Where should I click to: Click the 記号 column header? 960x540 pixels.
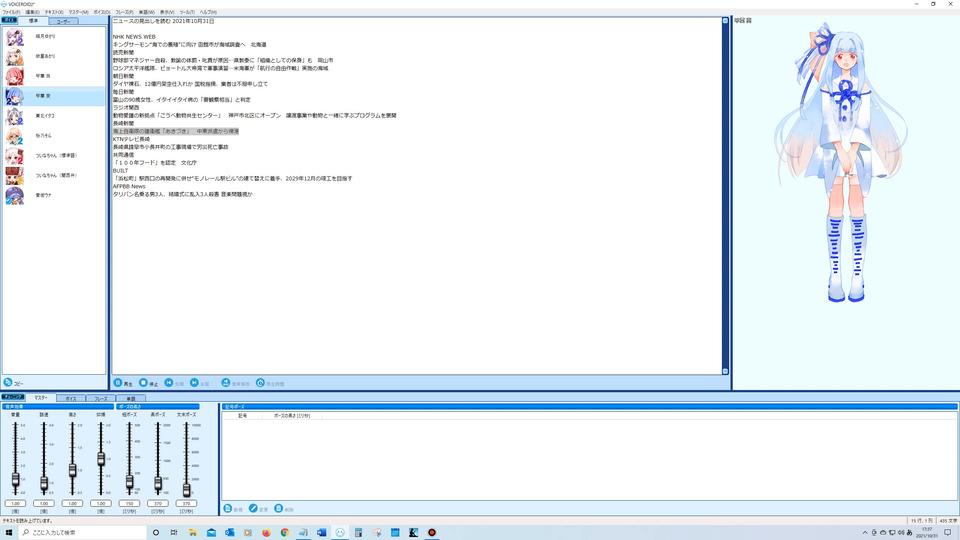click(x=242, y=416)
